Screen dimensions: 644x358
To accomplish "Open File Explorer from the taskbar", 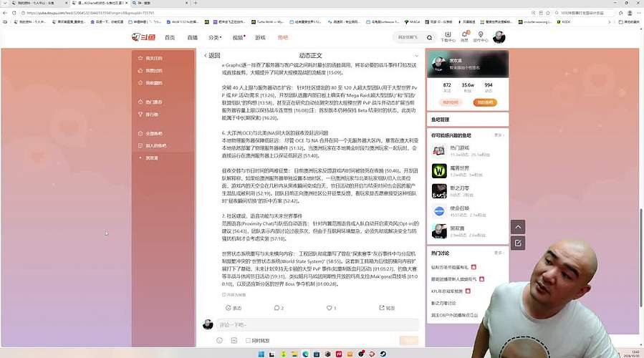I will (294, 354).
